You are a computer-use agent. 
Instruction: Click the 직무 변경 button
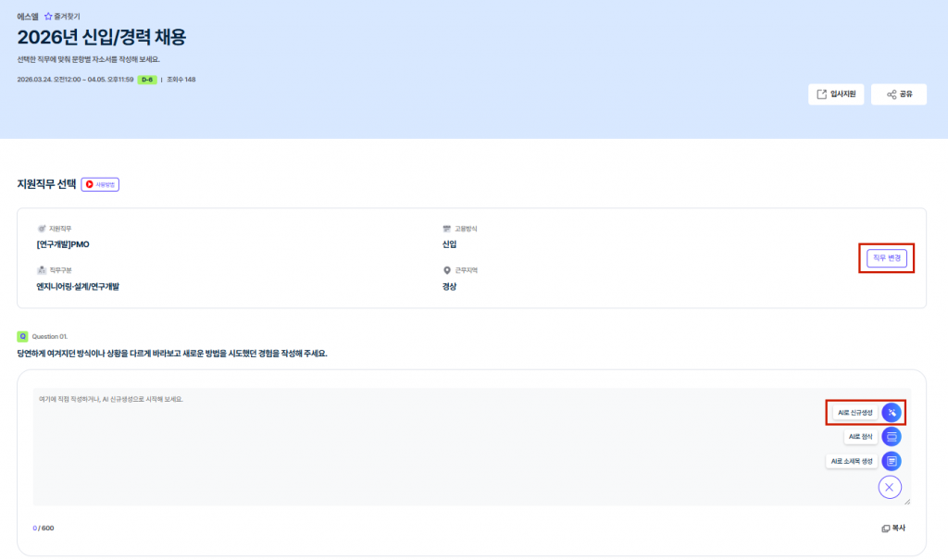887,258
